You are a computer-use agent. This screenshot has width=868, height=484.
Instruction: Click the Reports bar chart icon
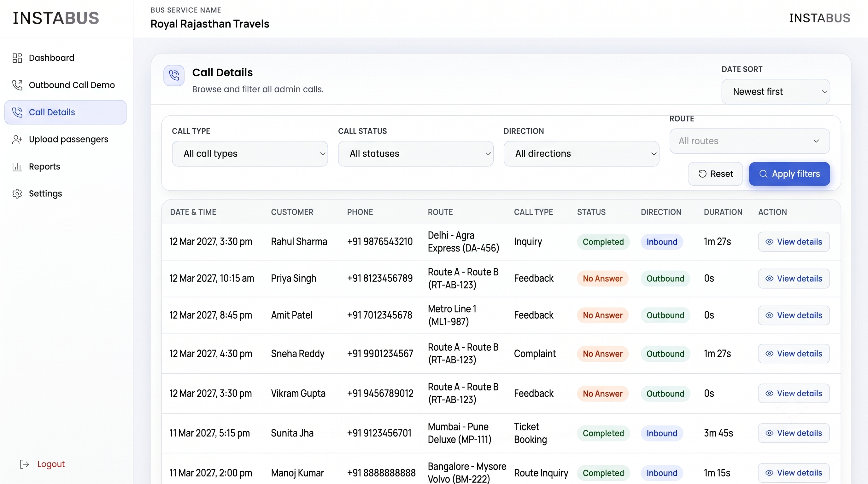(x=17, y=167)
